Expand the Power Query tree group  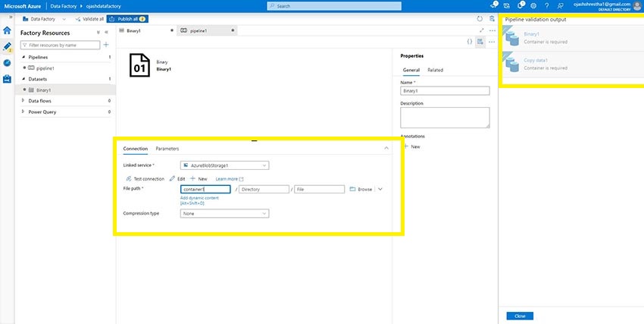click(23, 112)
